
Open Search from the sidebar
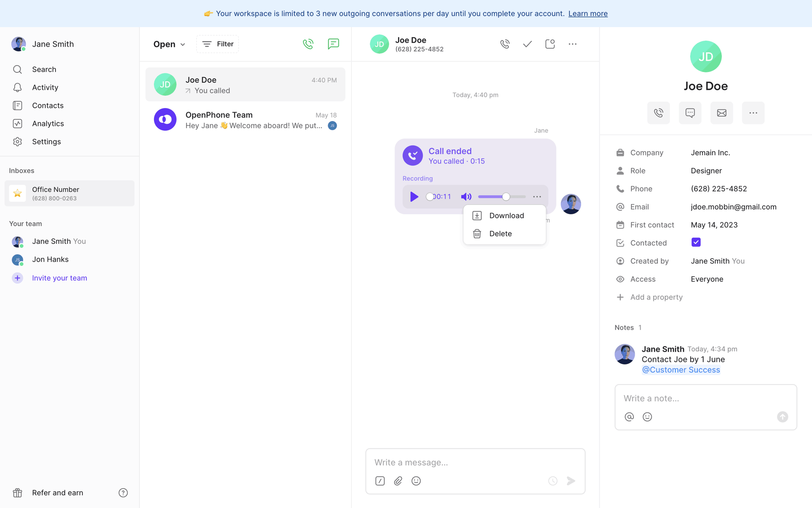(44, 69)
